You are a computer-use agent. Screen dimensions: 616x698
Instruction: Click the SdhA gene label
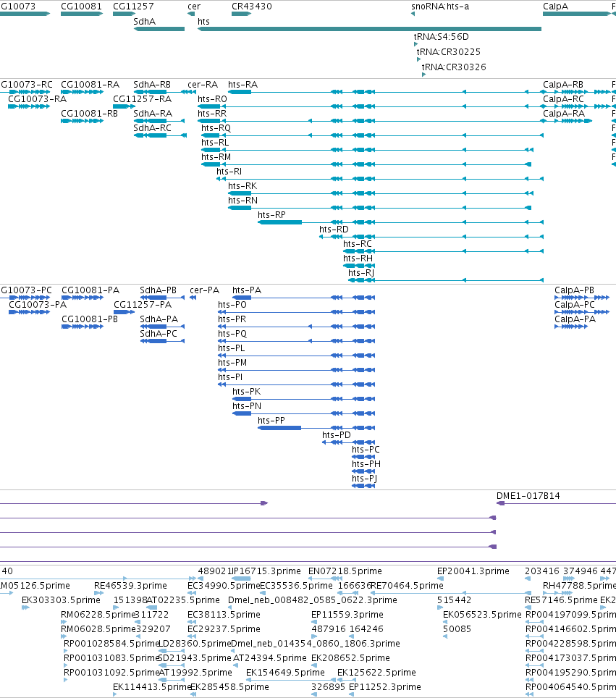pos(144,22)
